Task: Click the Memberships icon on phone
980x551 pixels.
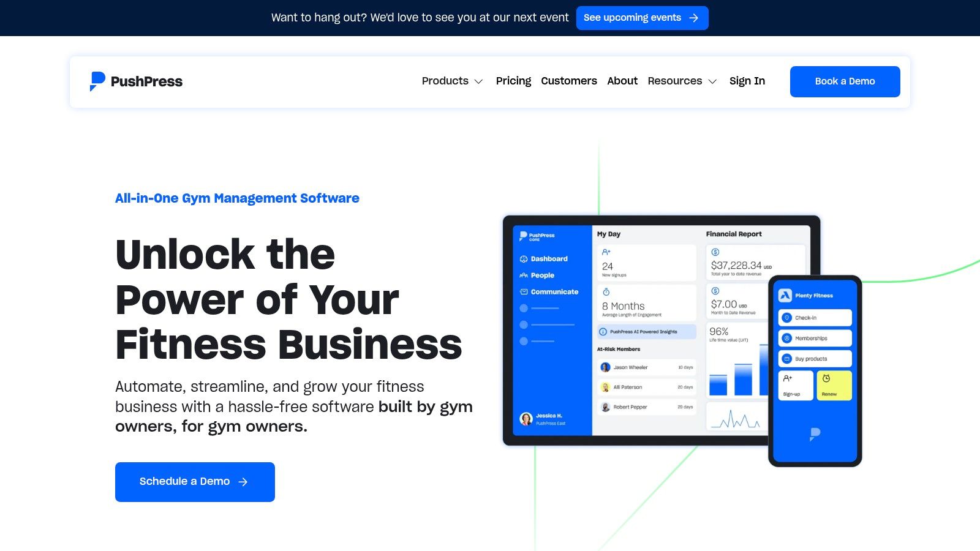Action: click(x=787, y=339)
